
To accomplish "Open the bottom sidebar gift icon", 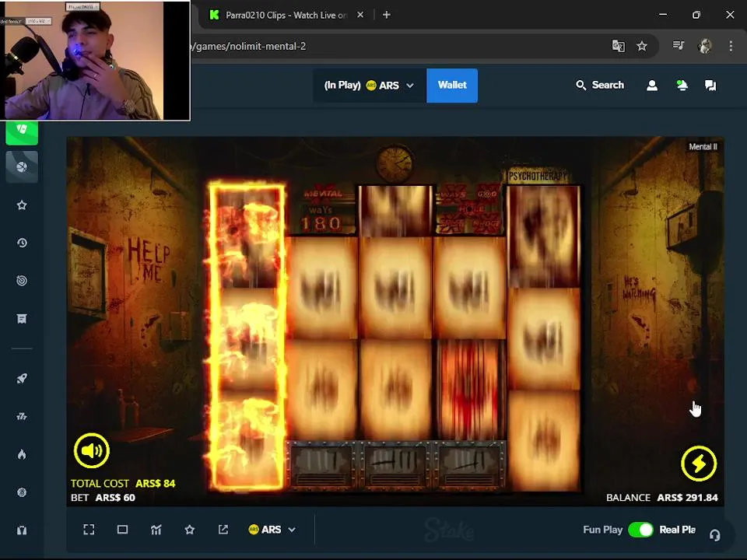I will pos(22,530).
